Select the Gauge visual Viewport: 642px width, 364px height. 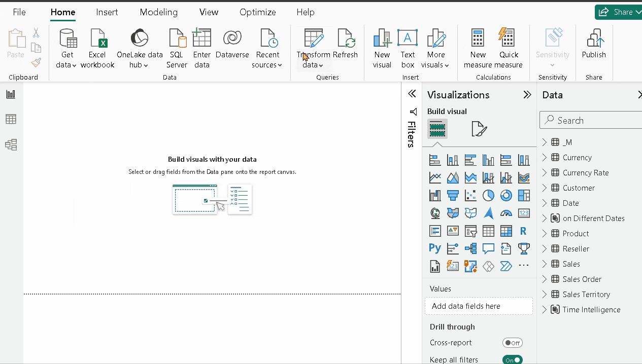(506, 213)
